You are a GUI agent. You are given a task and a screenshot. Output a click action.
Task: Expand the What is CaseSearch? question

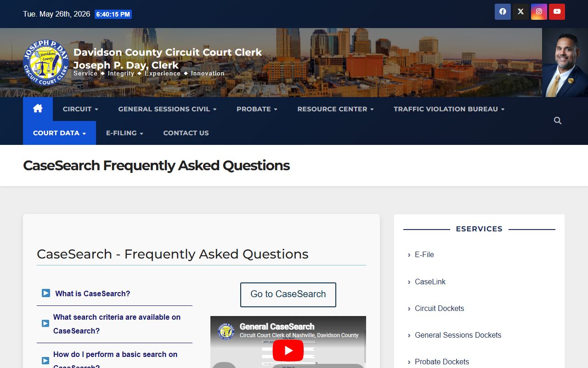[93, 293]
